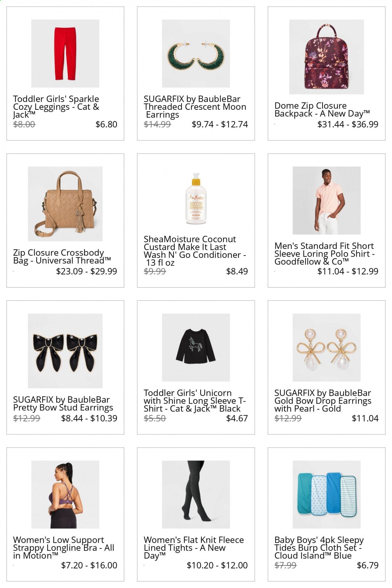Image resolution: width=392 pixels, height=588 pixels.
Task: Select the Wash N' Go Conditioner title
Action: coord(195,251)
